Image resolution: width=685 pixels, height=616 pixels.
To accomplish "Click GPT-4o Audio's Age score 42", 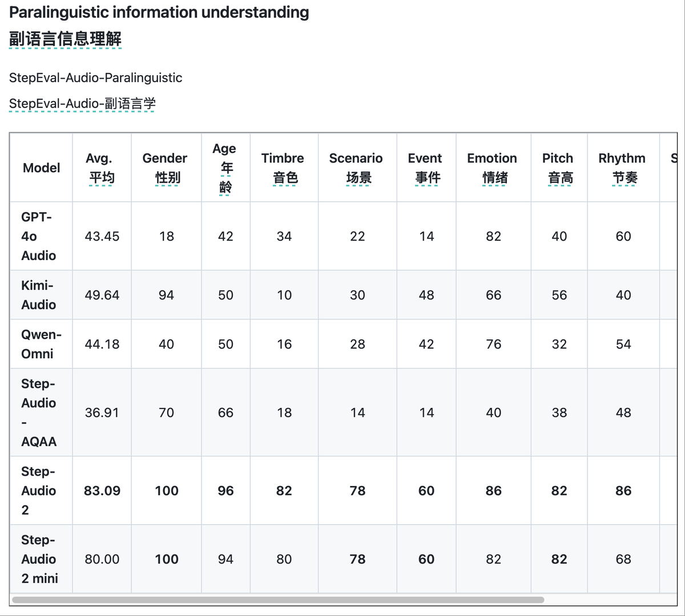I will (x=225, y=236).
